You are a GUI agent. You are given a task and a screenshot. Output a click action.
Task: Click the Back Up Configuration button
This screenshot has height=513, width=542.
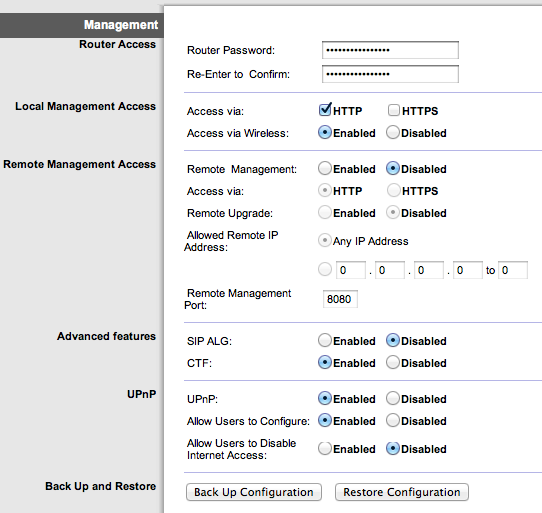(254, 492)
